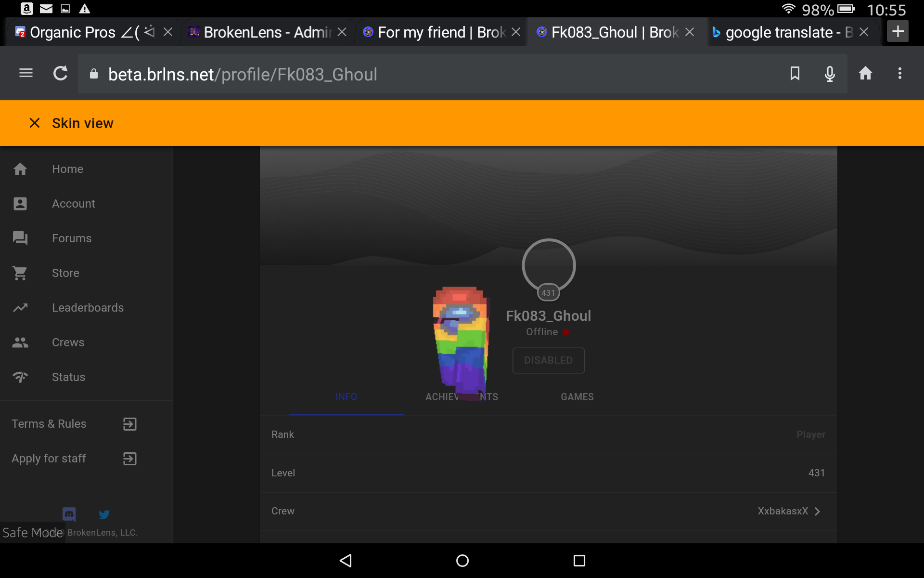Click the Level row 431 value
Image resolution: width=924 pixels, height=578 pixels.
(x=817, y=473)
